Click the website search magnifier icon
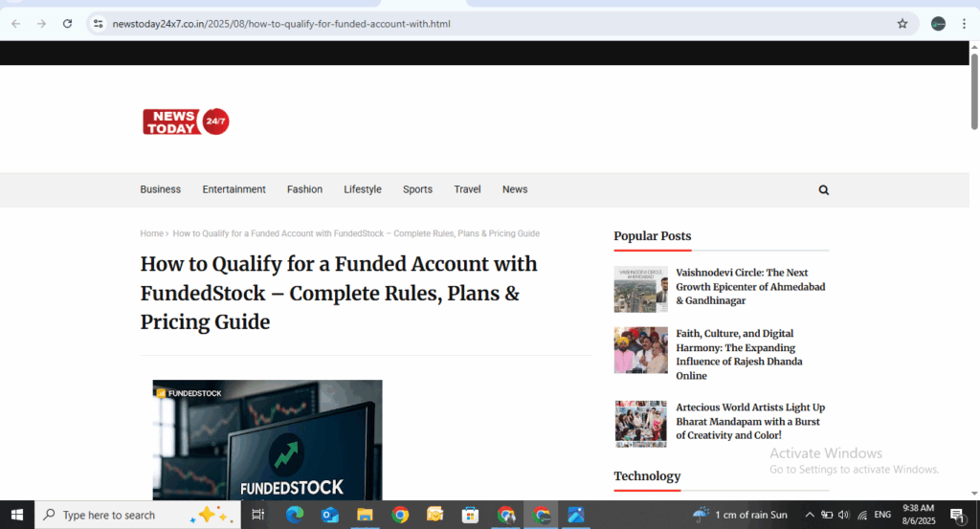The width and height of the screenshot is (980, 529). (823, 190)
